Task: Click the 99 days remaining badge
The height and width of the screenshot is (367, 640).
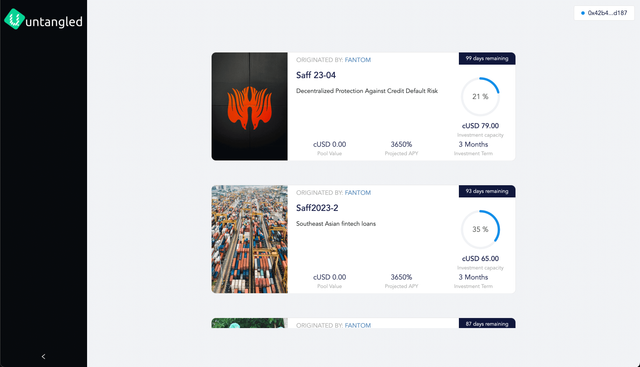Action: 487,58
